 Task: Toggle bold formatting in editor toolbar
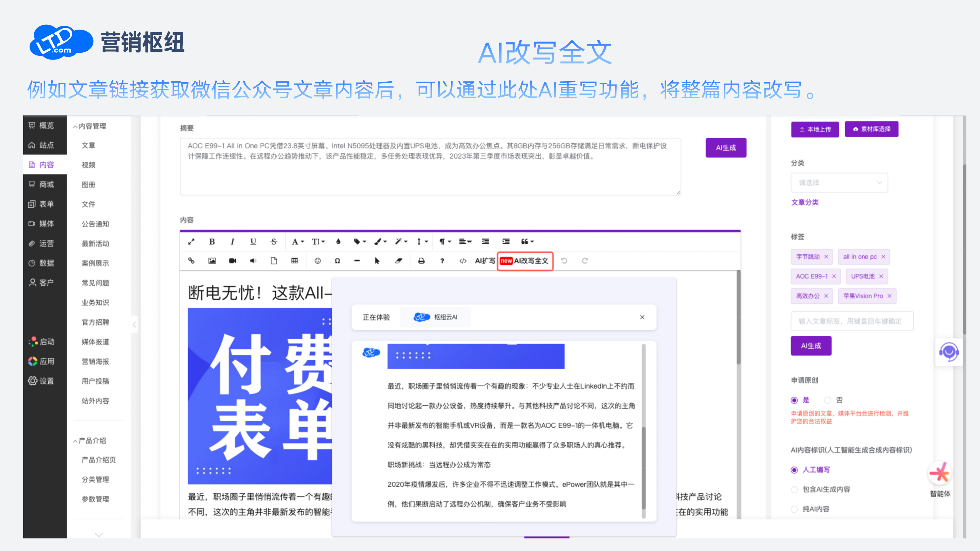coord(212,241)
